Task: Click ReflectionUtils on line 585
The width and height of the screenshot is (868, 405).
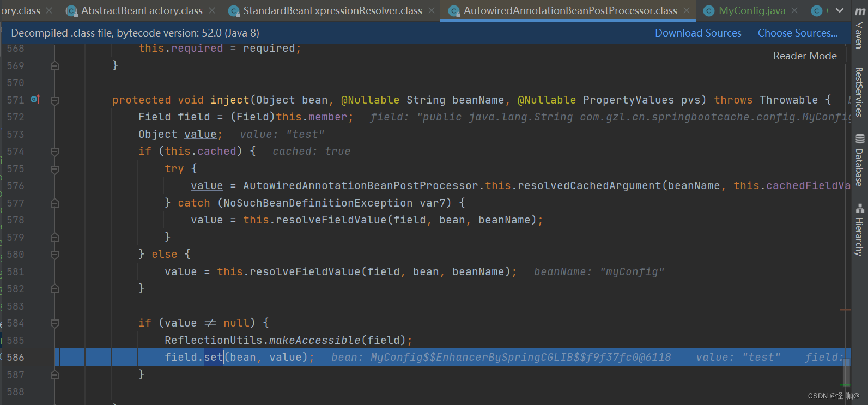Action: 214,340
